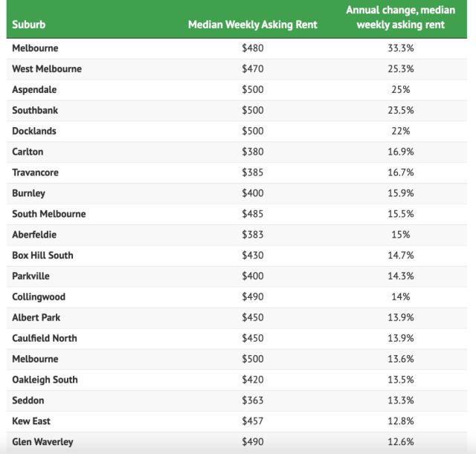The image size is (476, 454).
Task: Click the Annual change column header
Action: tap(400, 18)
